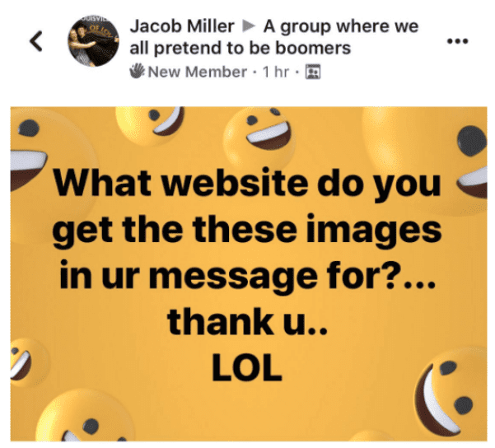Tap the full grinning emoji above 'do'
Image resolution: width=495 pixels, height=448 pixels.
coord(259,134)
